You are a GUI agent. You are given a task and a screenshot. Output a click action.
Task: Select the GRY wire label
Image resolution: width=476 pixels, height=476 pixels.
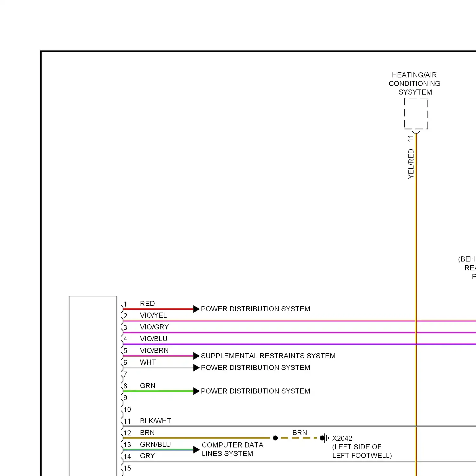point(147,456)
